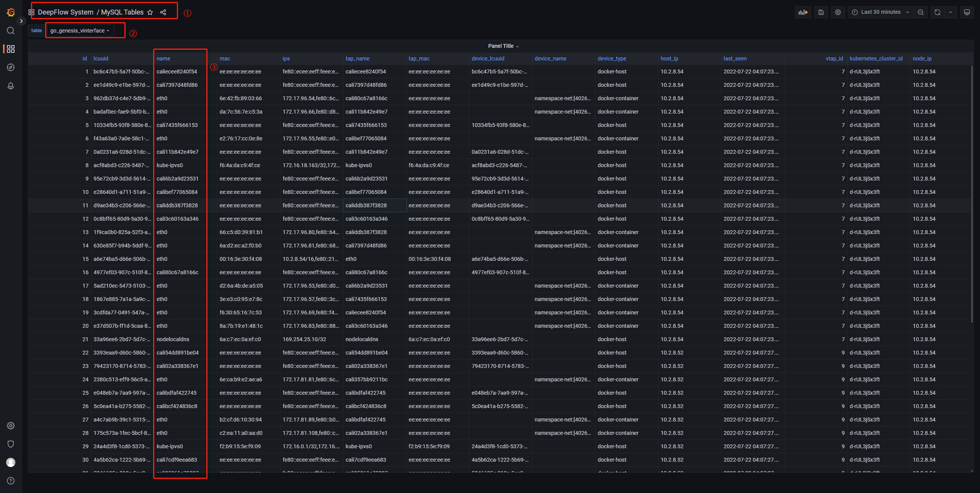Open the go_genesis_vinterface table dropdown
The height and width of the screenshot is (493, 980).
tap(80, 31)
